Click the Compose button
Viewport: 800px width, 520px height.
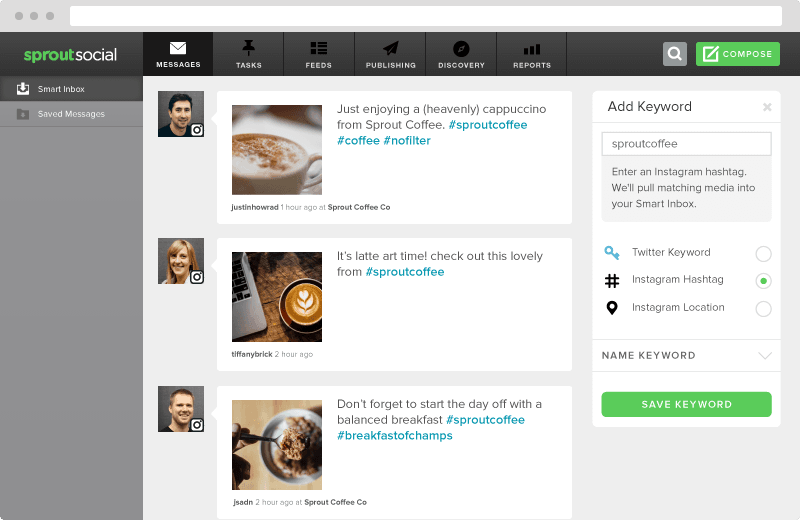[x=738, y=54]
